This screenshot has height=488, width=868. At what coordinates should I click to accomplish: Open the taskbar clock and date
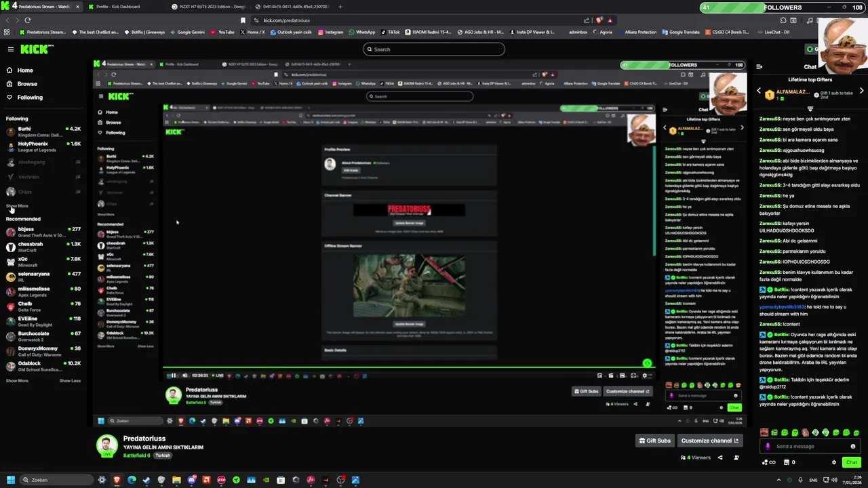tap(852, 480)
